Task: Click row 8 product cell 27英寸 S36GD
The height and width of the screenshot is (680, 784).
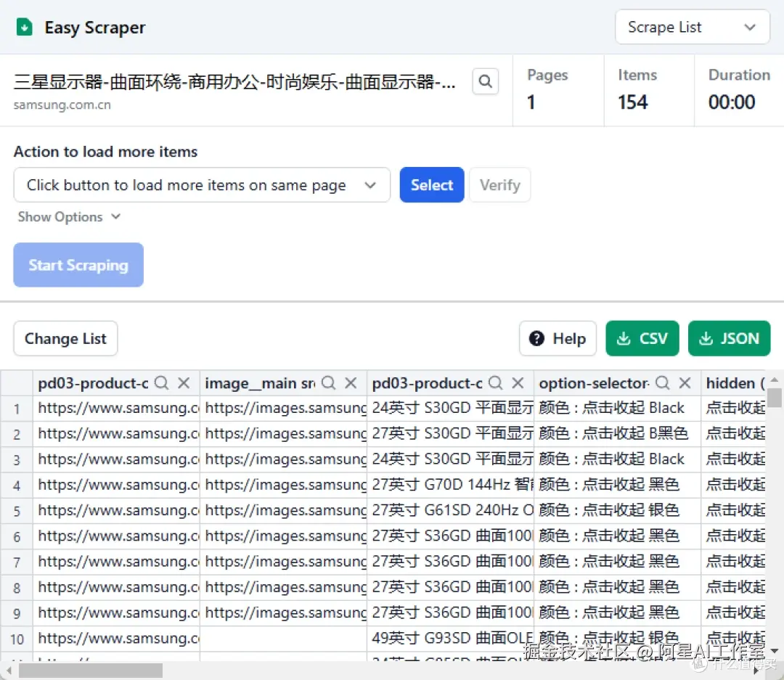Action: 451,587
